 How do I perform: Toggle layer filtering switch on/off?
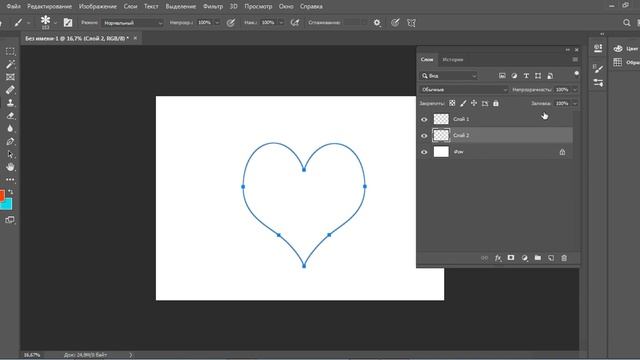[576, 74]
